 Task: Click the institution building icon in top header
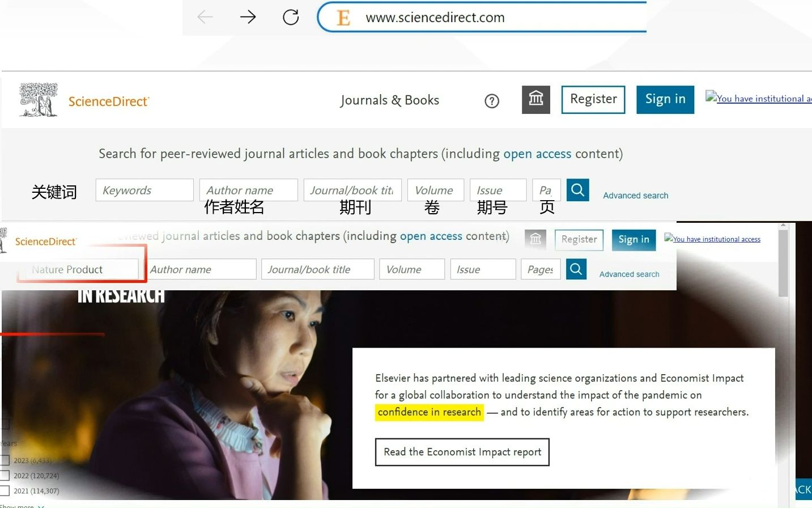tap(536, 100)
